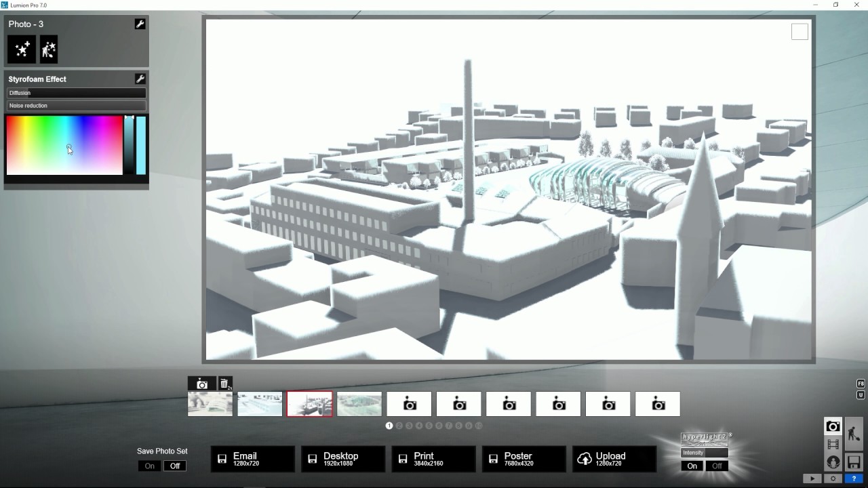Render Email 1280x720 image

point(253,459)
